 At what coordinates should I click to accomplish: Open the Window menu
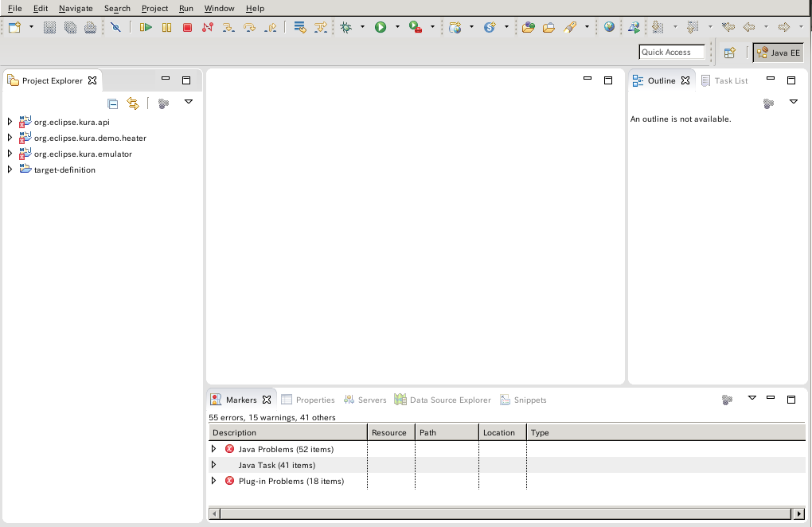(x=219, y=8)
